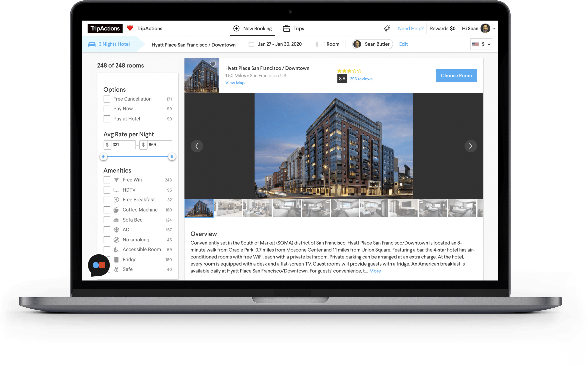
Task: Click the Sofa Bed icon
Action: tap(117, 220)
